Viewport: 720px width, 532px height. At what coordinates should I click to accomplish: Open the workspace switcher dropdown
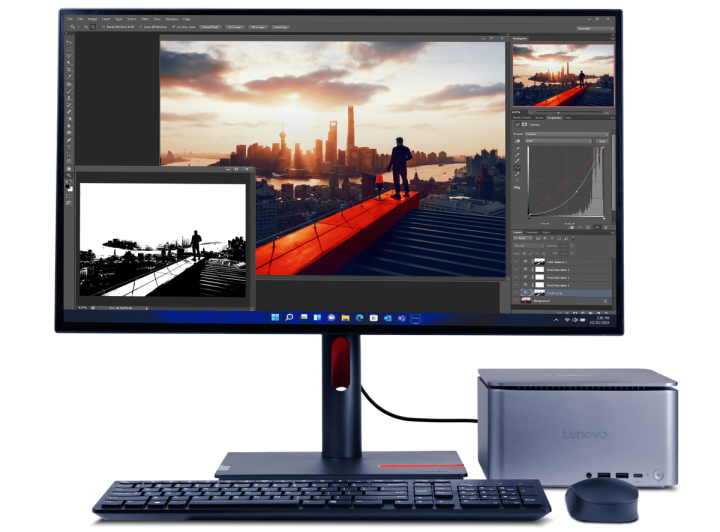(592, 27)
